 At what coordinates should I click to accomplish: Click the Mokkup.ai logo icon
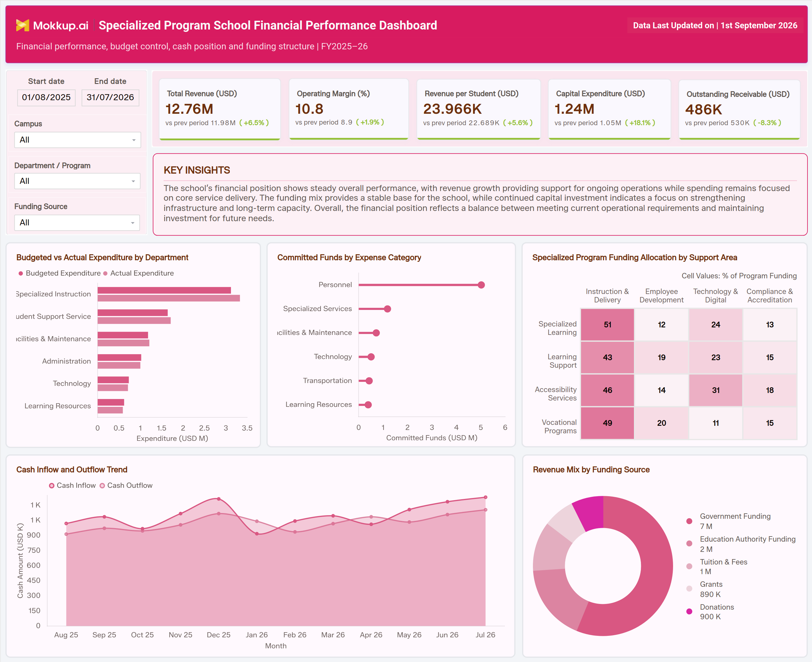pos(23,25)
